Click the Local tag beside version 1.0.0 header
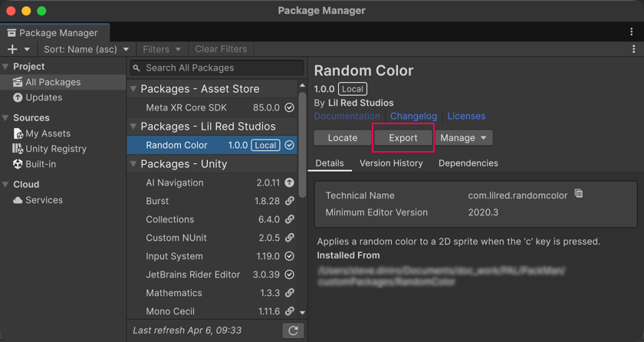644x342 pixels. point(353,89)
